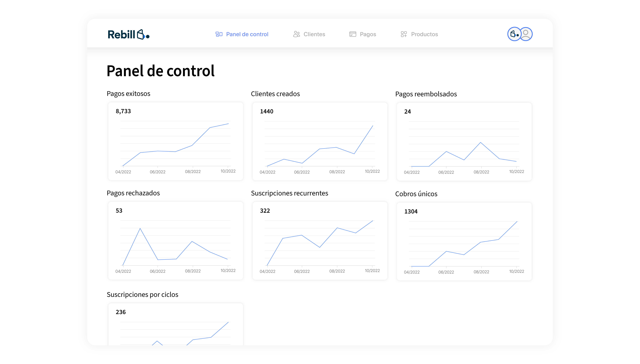Click the Panel de control dashboard icon
Screen dimensions: 640x364
pos(219,34)
